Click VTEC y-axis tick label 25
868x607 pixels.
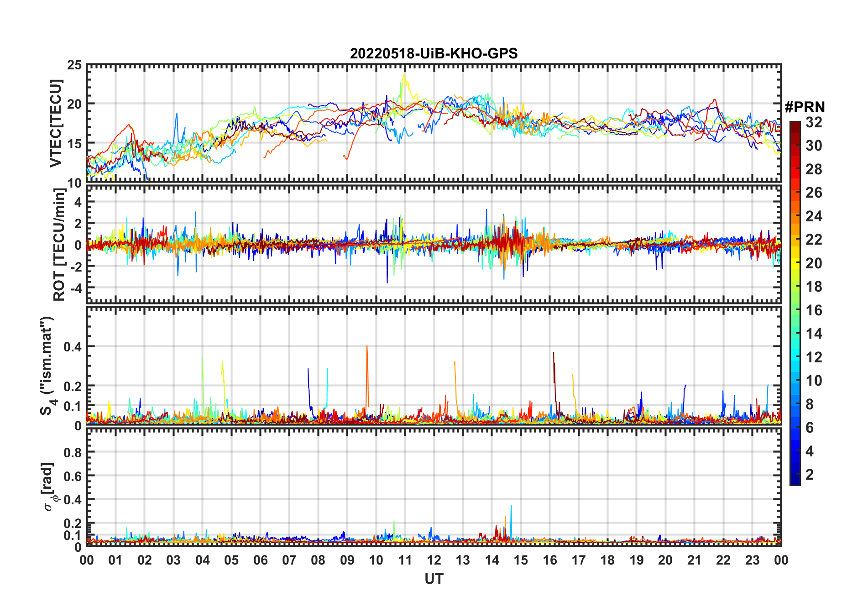pos(74,65)
